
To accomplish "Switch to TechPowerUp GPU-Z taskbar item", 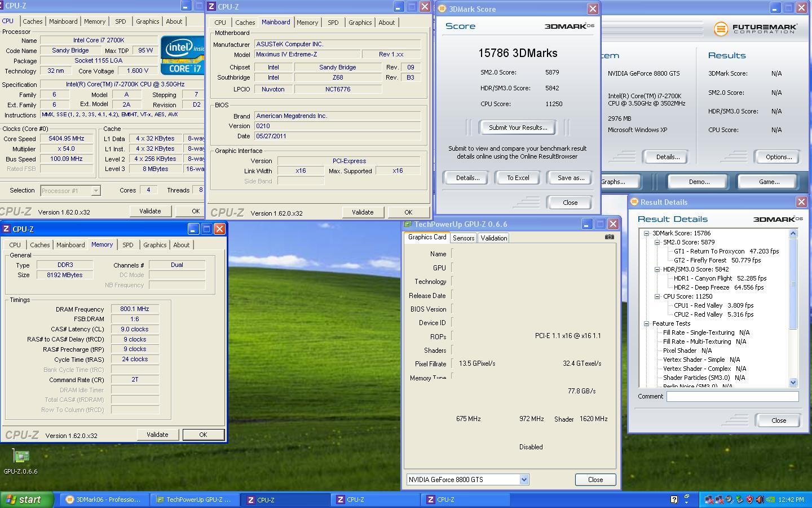I will (194, 500).
